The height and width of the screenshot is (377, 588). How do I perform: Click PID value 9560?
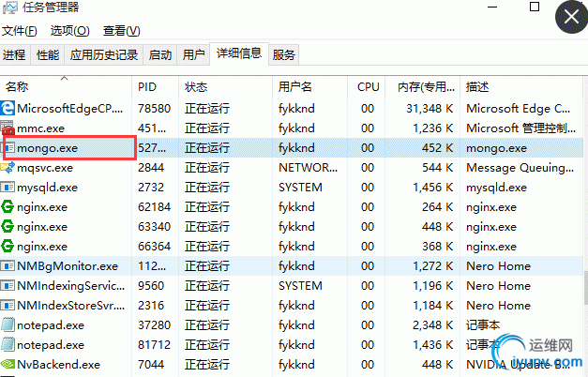click(151, 285)
